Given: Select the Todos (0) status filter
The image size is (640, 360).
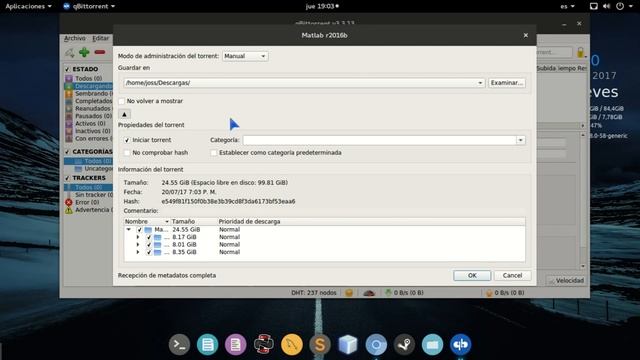Looking at the screenshot, I should pos(89,78).
